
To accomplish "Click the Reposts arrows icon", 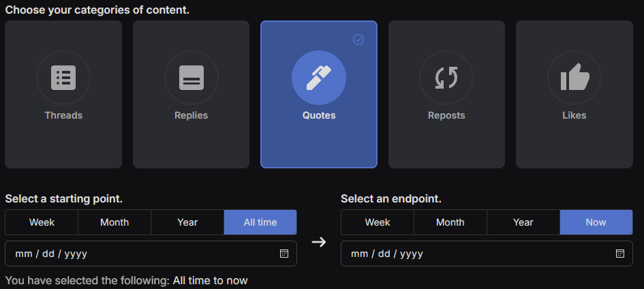I will [446, 78].
